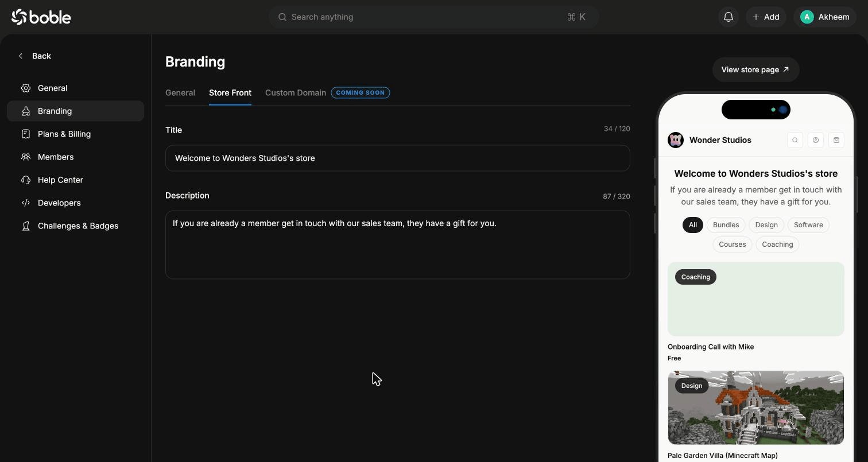Viewport: 868px width, 462px height.
Task: Click the Help Center headset icon
Action: point(26,180)
